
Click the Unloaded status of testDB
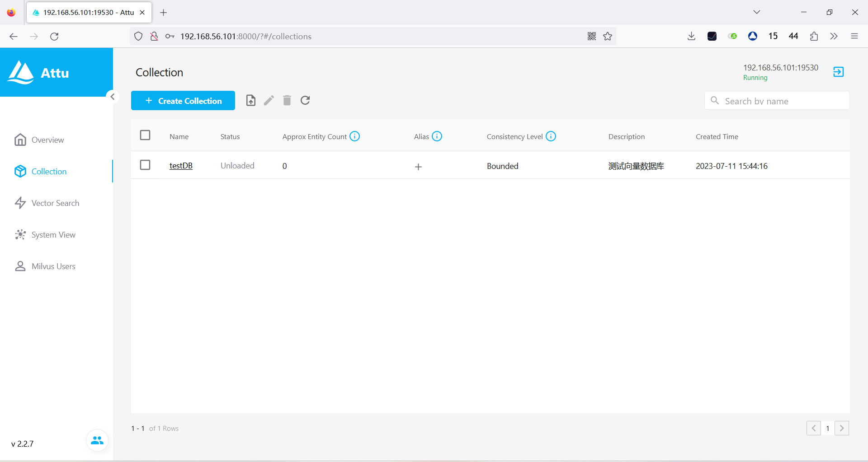click(237, 166)
